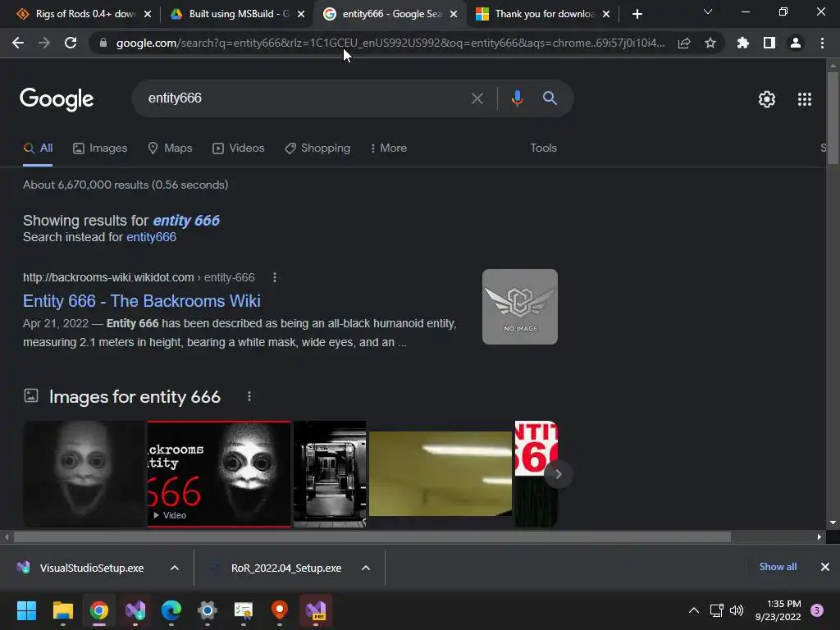
Task: Open the Windows Start menu
Action: [x=26, y=610]
